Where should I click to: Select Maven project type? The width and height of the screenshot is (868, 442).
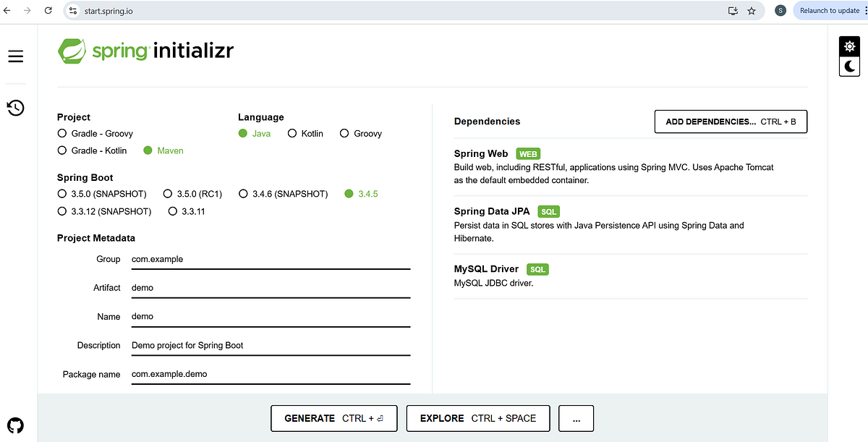point(163,150)
